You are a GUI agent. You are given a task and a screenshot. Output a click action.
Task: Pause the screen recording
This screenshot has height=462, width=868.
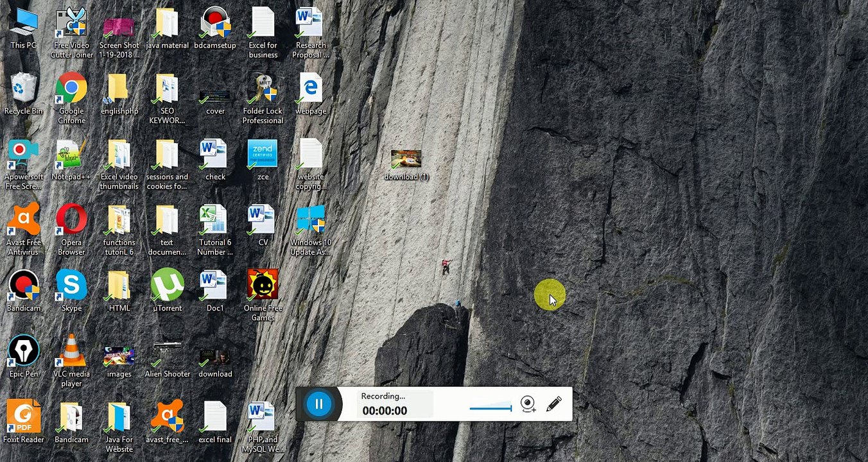[318, 404]
